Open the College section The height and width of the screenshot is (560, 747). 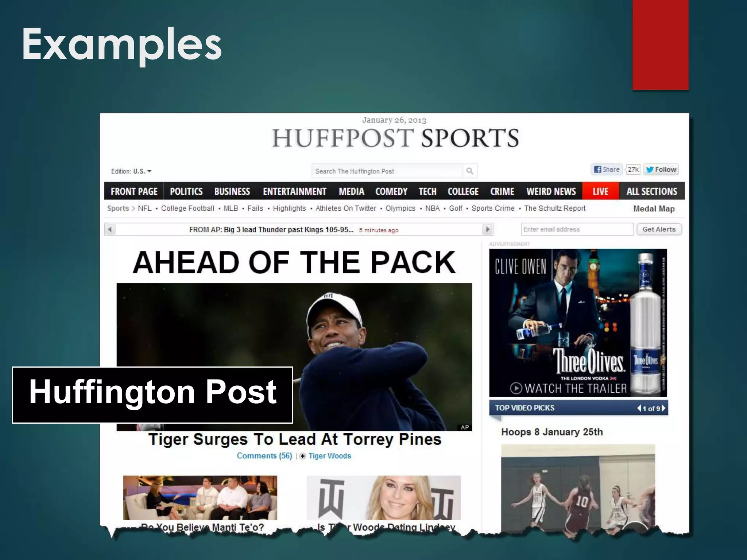click(x=463, y=191)
